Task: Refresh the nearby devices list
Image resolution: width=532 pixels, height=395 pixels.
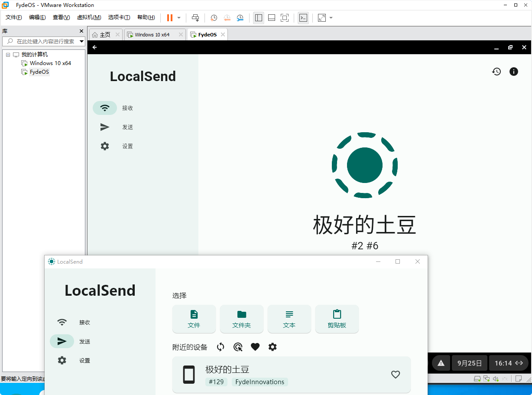Action: [221, 347]
